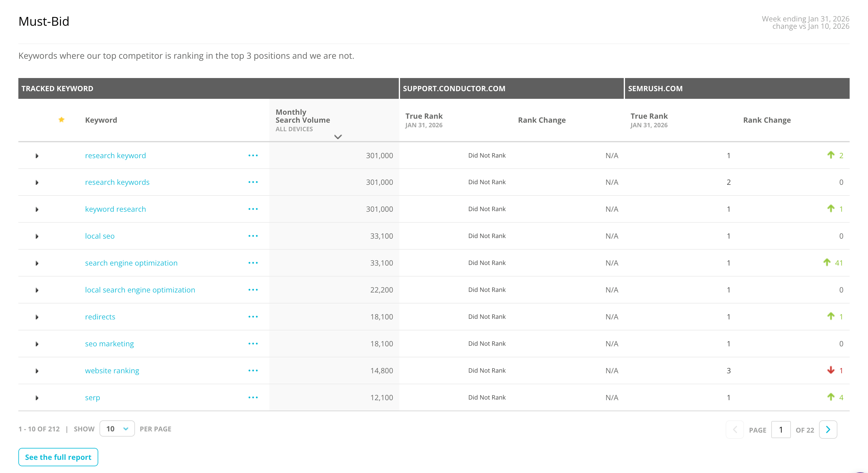Click semrush true rank 2 for research keywords
This screenshot has width=868, height=473.
pos(728,182)
